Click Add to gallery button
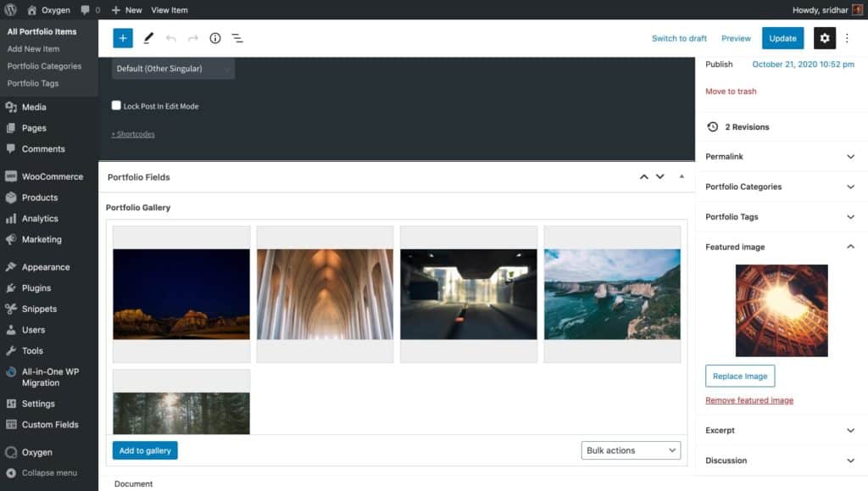 145,450
